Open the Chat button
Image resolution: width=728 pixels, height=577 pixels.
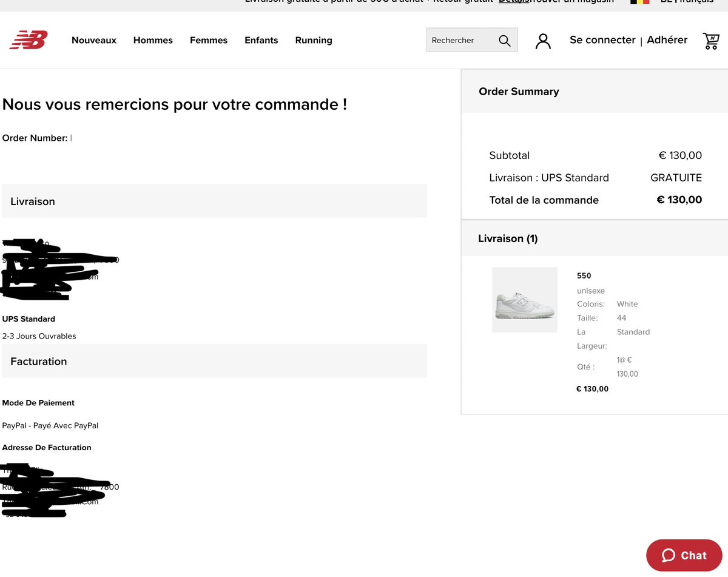coord(684,555)
